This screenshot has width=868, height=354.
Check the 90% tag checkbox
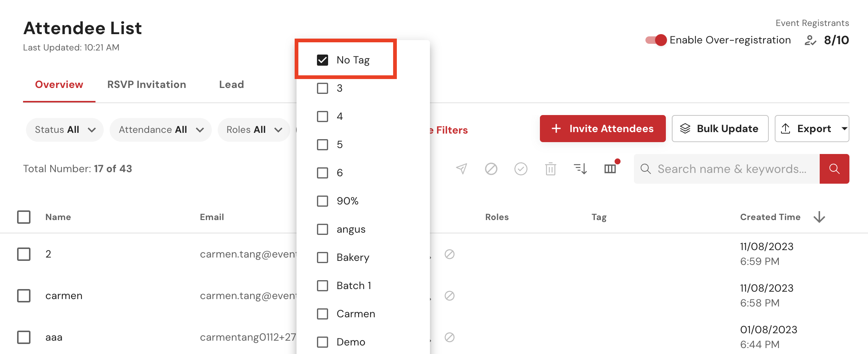pos(323,201)
